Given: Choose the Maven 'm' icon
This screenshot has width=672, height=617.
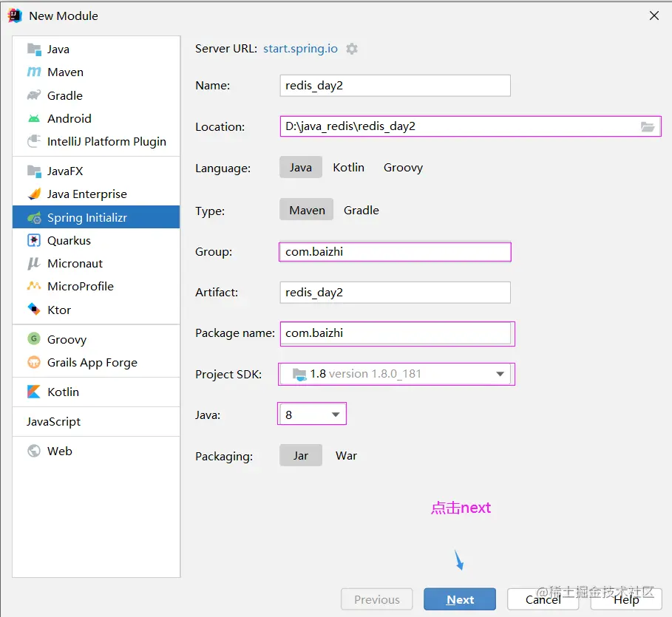Looking at the screenshot, I should [x=34, y=72].
